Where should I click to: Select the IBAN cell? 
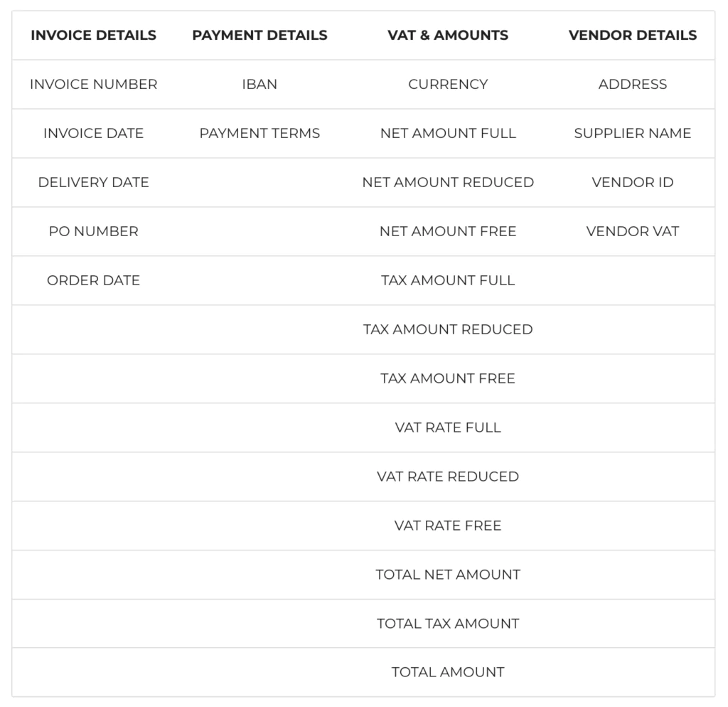pyautogui.click(x=259, y=84)
